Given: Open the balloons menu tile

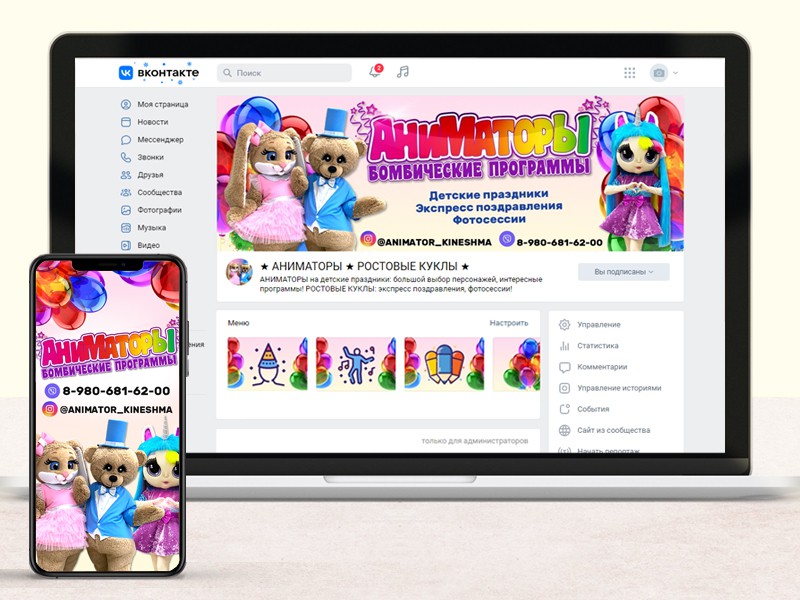Looking at the screenshot, I should click(516, 364).
